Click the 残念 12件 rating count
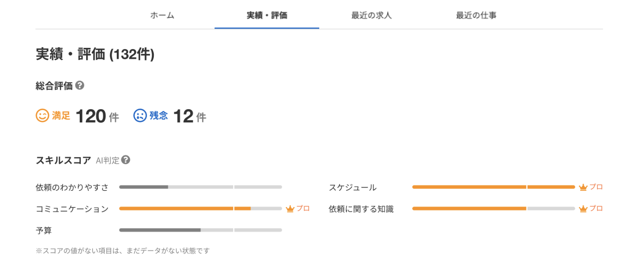Image resolution: width=644 pixels, height=275 pixels. 190,116
